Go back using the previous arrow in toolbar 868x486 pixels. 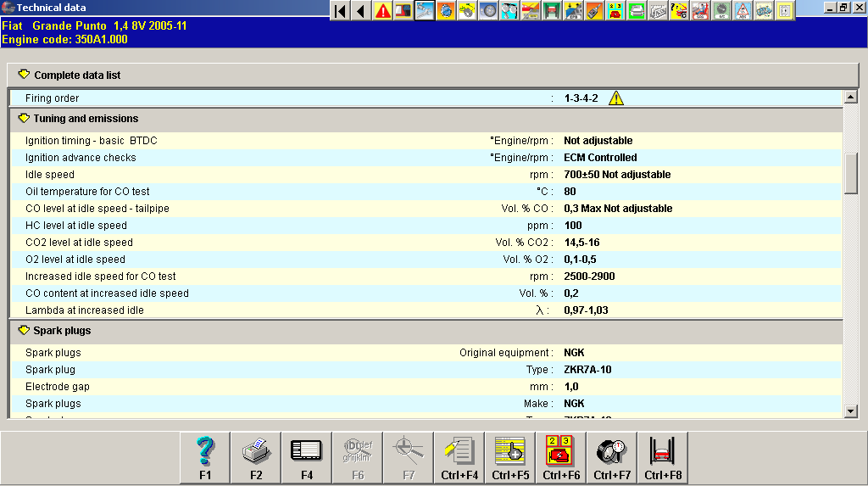(361, 10)
